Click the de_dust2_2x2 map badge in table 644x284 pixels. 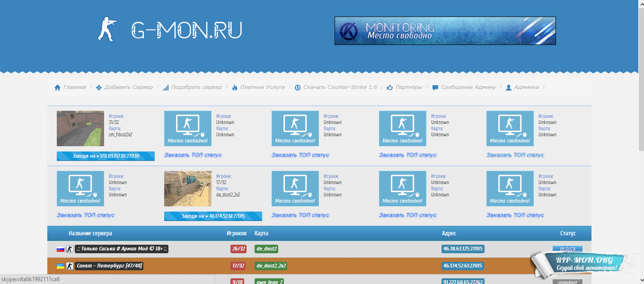271,266
